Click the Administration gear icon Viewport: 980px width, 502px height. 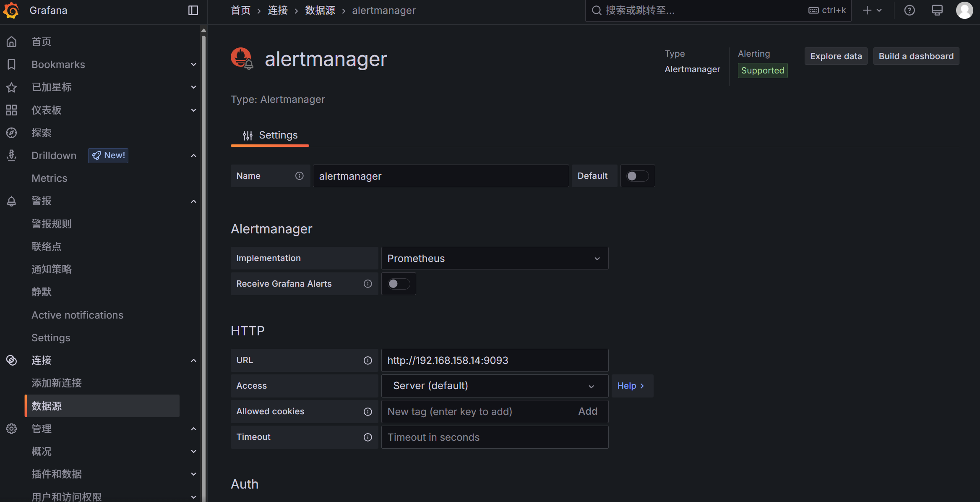(x=11, y=429)
